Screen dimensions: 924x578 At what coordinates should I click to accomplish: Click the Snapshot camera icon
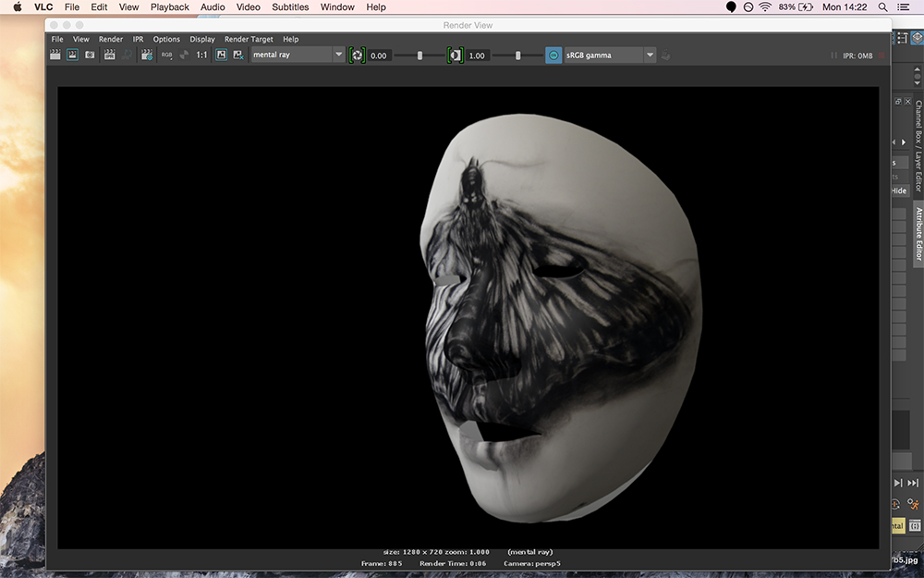pos(90,55)
